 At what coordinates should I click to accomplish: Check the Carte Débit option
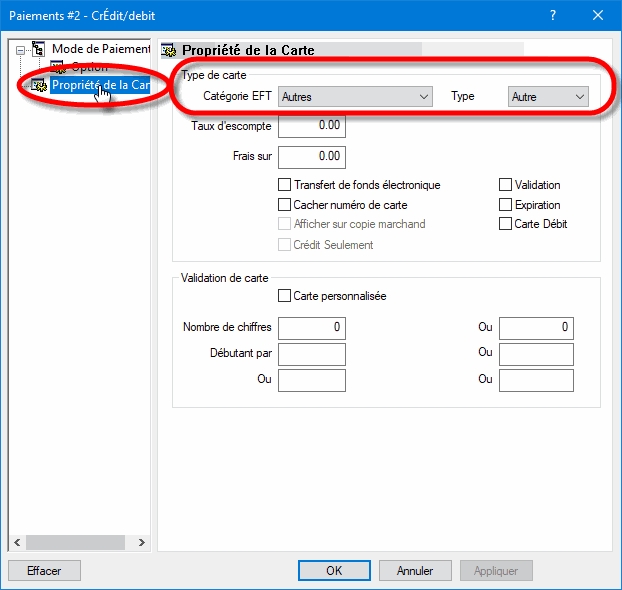click(505, 224)
